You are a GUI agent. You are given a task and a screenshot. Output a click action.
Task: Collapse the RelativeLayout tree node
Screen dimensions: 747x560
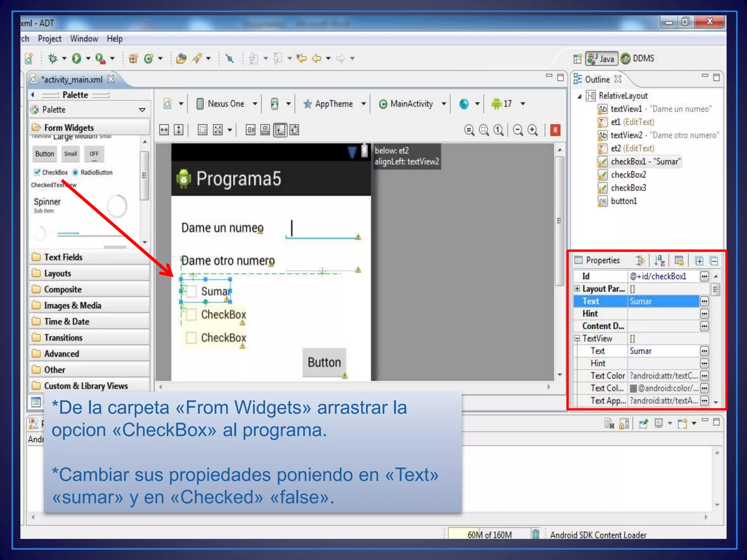click(x=579, y=96)
